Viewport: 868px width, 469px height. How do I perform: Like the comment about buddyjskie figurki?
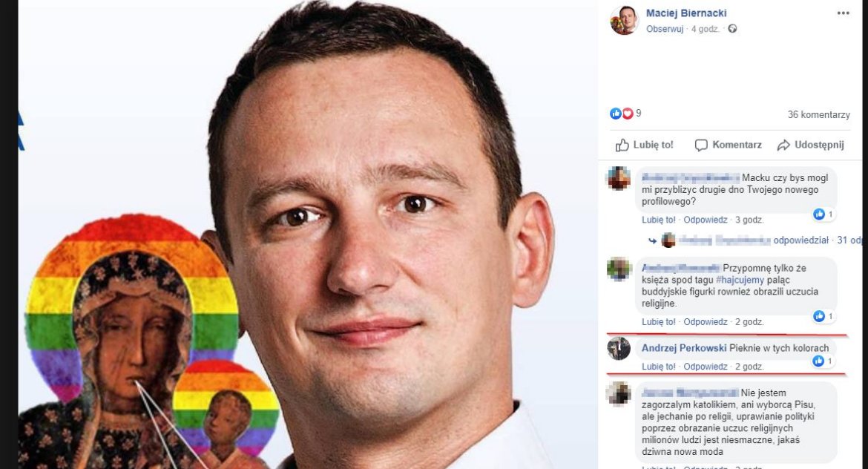(x=658, y=322)
